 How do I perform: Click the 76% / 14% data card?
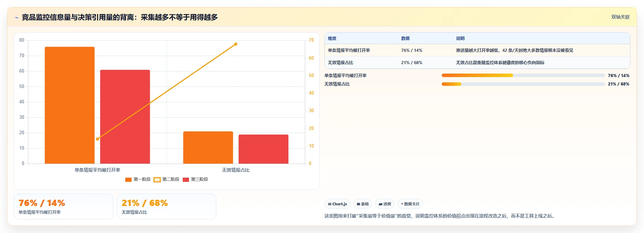tap(63, 206)
